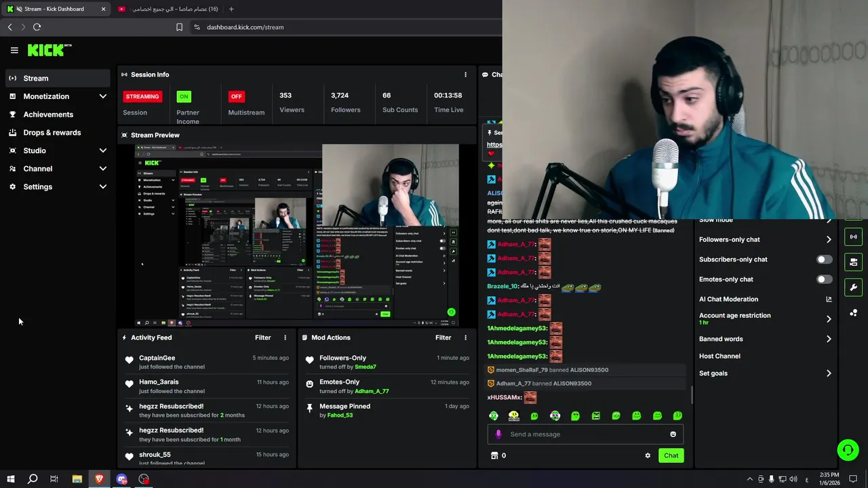The image size is (868, 488).
Task: Insert the first emote in emote row
Action: (x=494, y=415)
